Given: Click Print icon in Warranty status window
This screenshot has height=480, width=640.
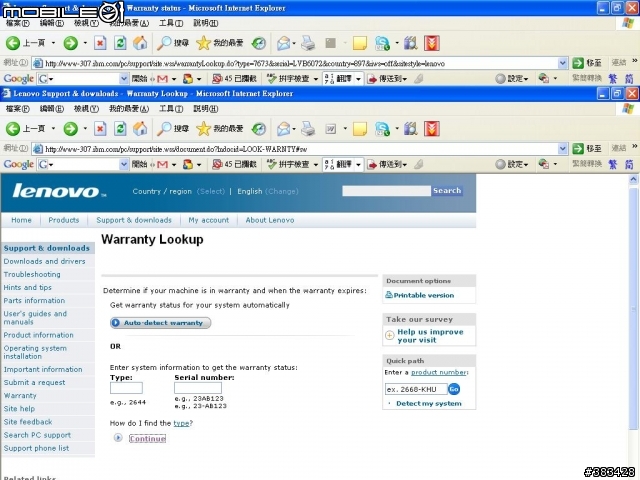Looking at the screenshot, I should [x=308, y=43].
